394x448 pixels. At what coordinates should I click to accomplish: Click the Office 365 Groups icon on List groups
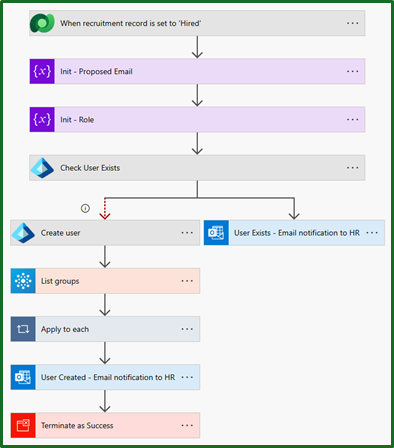point(23,281)
